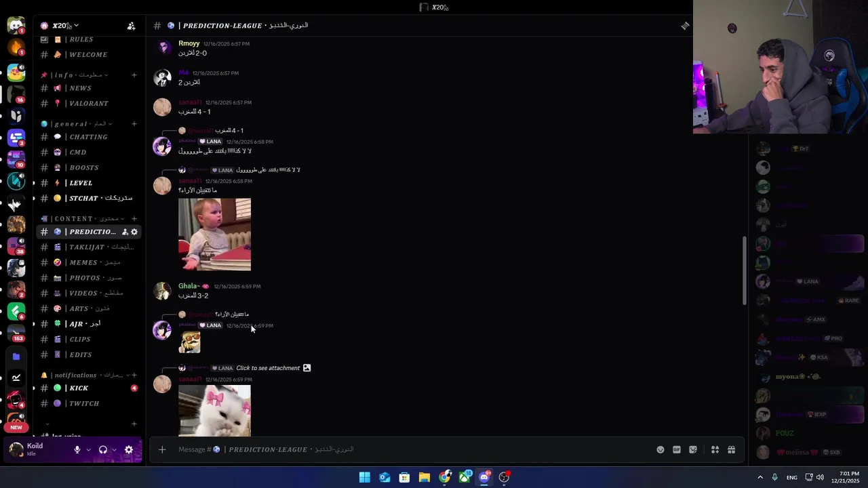Screen dimensions: 868x488
Task: Open the server folder icon
Action: tap(16, 357)
